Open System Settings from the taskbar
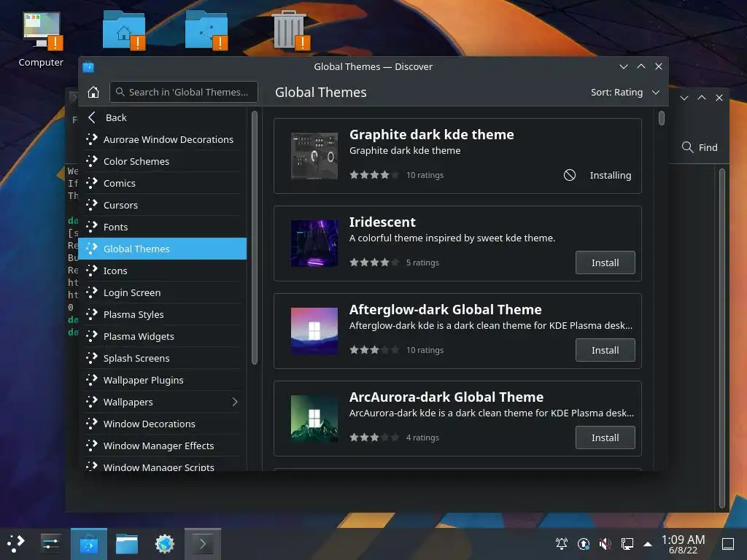 [x=50, y=543]
